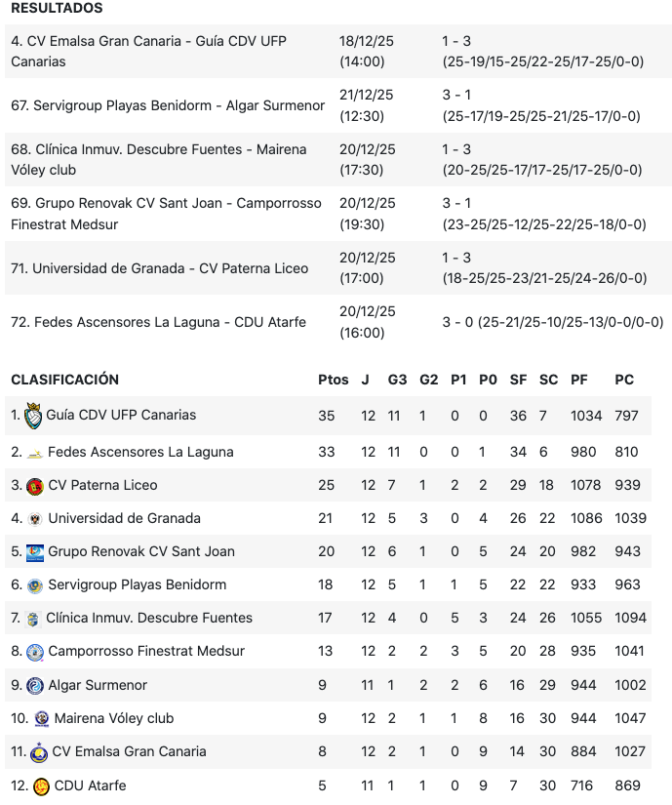The width and height of the screenshot is (672, 805).
Task: Click the CV Paterna Liceo crest
Action: (x=35, y=486)
